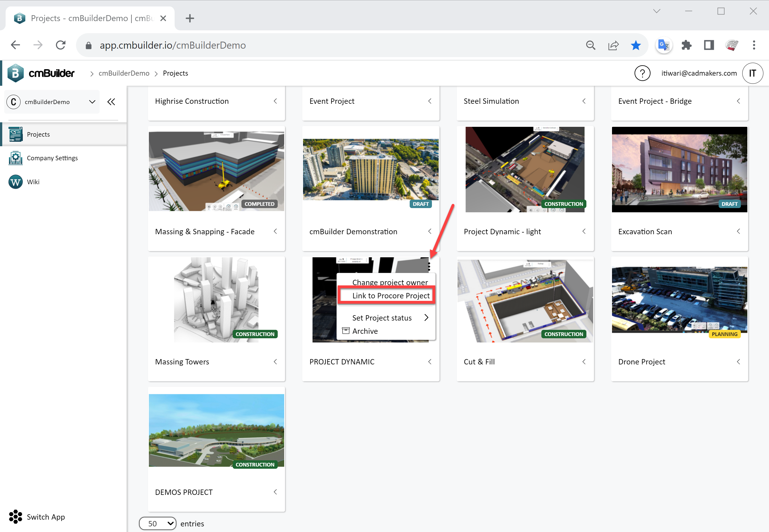Image resolution: width=769 pixels, height=532 pixels.
Task: Open the help question mark icon
Action: tap(642, 73)
